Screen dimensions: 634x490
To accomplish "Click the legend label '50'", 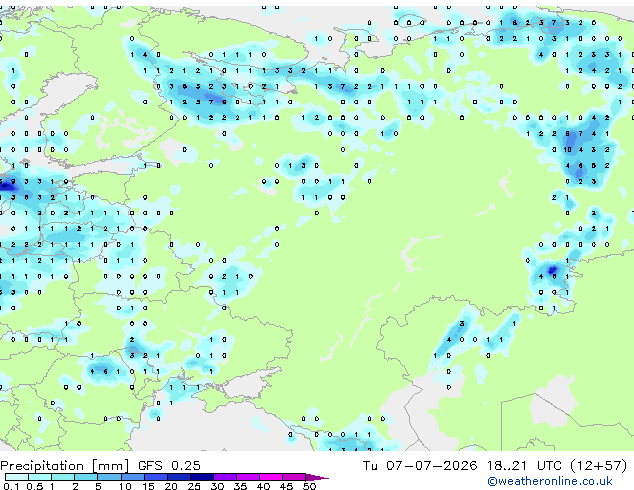I will click(310, 486).
